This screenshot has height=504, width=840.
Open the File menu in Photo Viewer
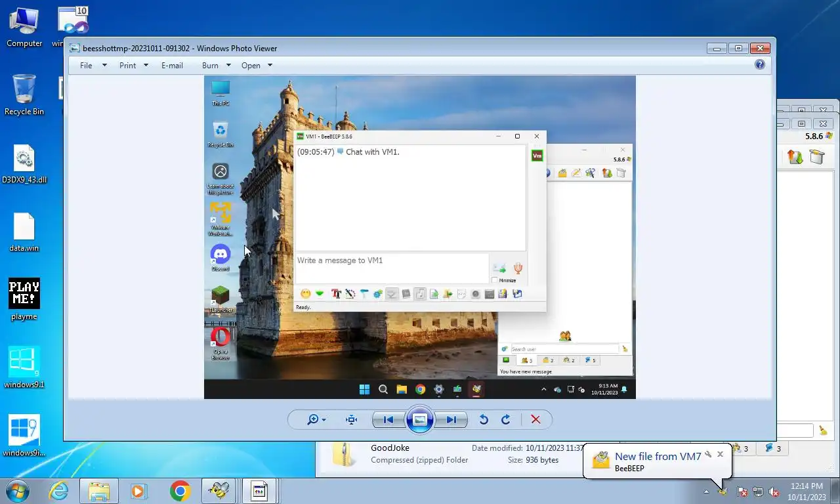point(93,65)
